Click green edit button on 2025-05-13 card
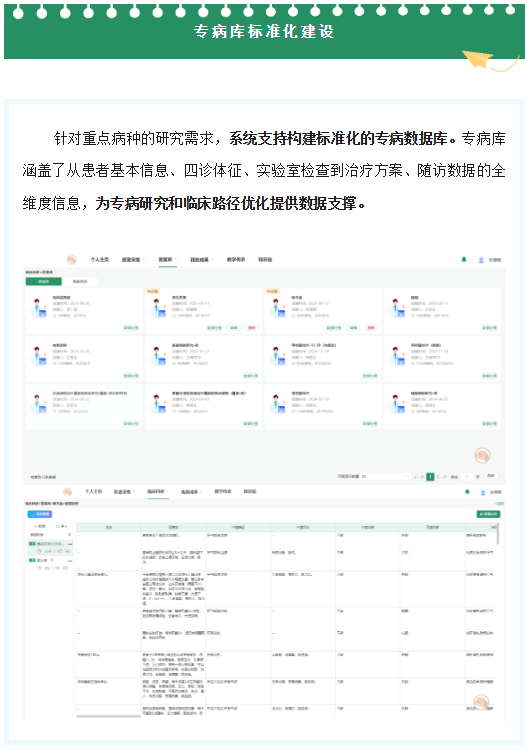 point(234,328)
